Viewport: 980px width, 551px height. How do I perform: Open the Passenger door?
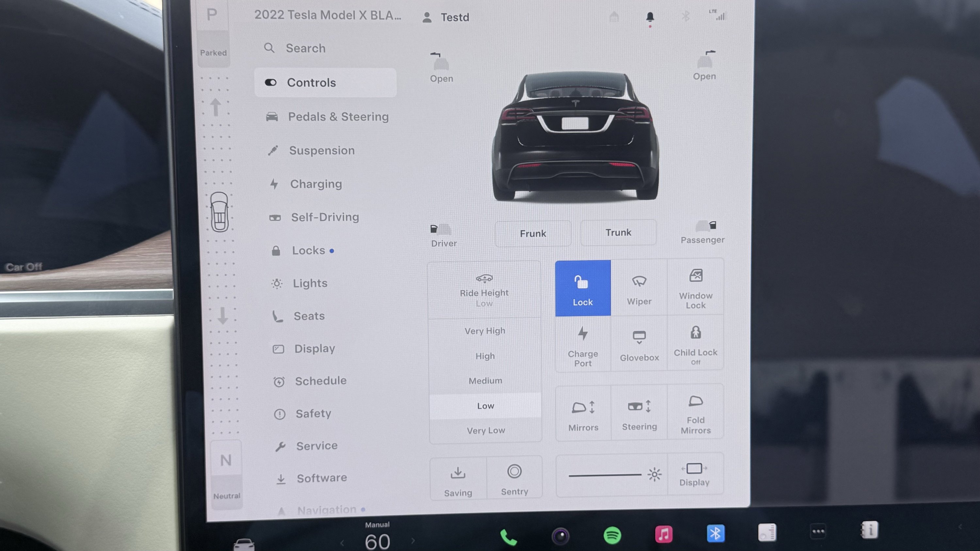coord(703,232)
